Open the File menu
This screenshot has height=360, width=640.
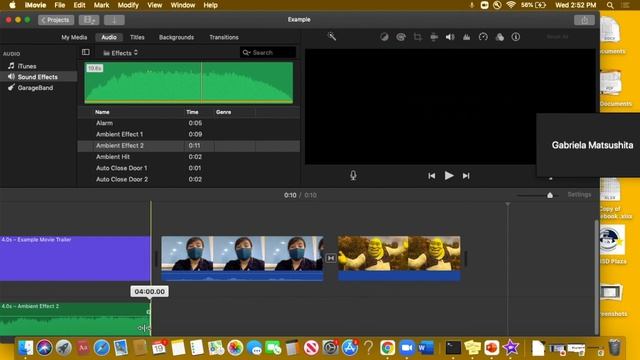click(60, 5)
